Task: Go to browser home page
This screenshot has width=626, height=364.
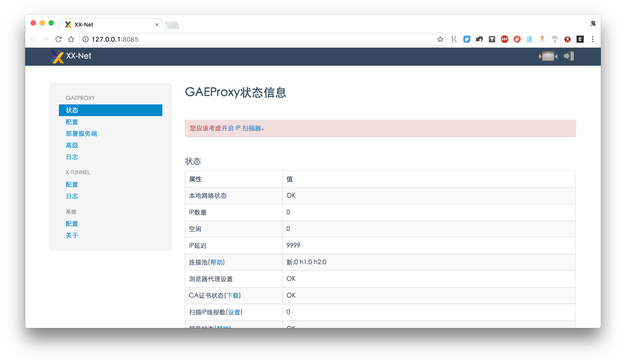Action: [x=71, y=39]
